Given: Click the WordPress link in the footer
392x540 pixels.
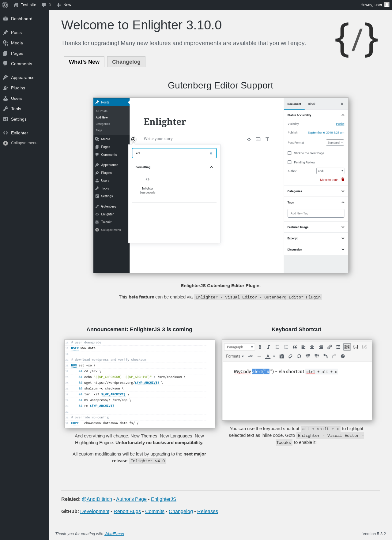Looking at the screenshot, I should pyautogui.click(x=114, y=534).
